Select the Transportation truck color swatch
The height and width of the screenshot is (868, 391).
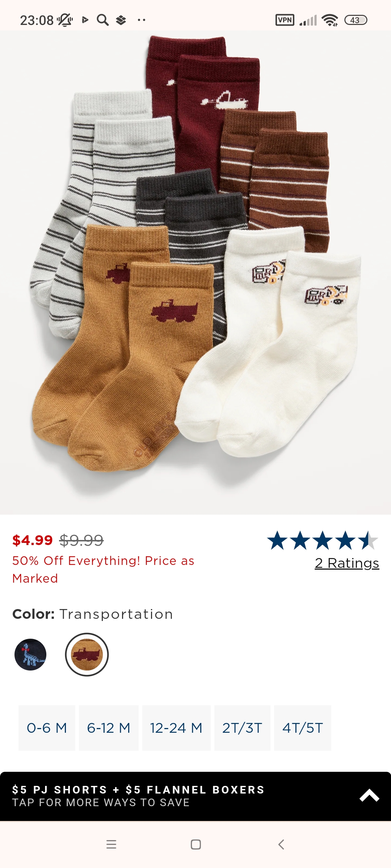(87, 655)
